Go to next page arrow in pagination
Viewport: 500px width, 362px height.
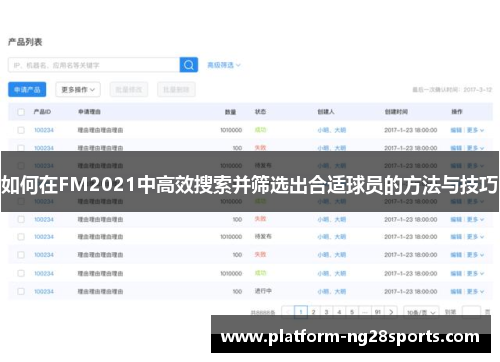(391, 312)
